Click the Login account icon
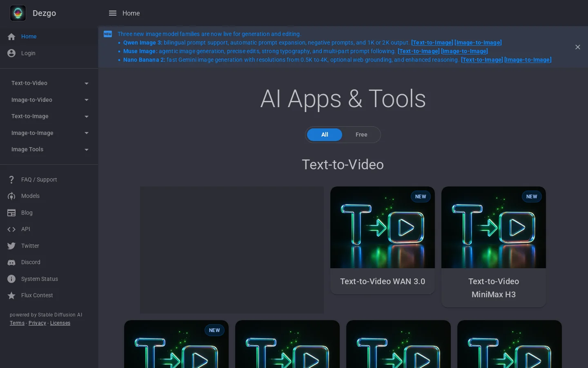This screenshot has width=588, height=368. (x=11, y=53)
